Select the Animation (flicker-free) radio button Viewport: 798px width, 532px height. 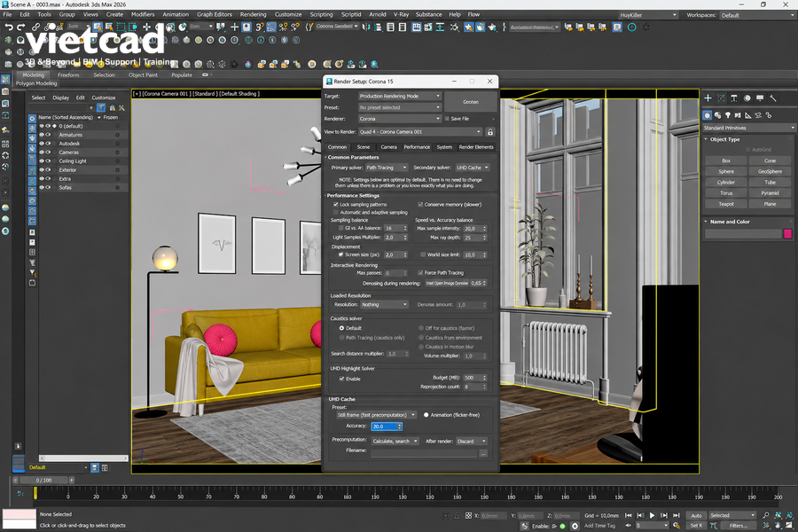[426, 415]
